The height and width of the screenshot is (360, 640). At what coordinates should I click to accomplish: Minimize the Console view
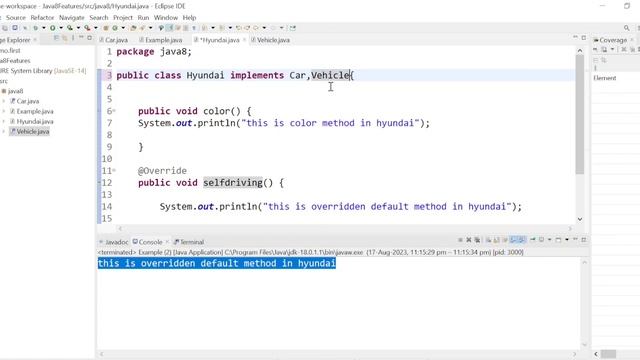[x=575, y=240]
